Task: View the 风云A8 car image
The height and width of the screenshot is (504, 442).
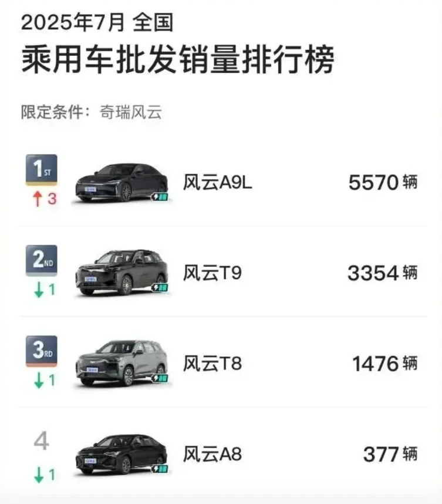Action: 120,454
